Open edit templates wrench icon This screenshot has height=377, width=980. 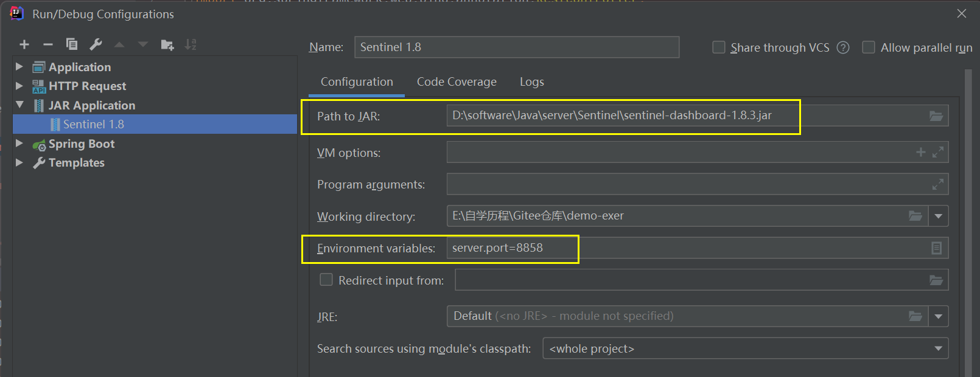96,44
